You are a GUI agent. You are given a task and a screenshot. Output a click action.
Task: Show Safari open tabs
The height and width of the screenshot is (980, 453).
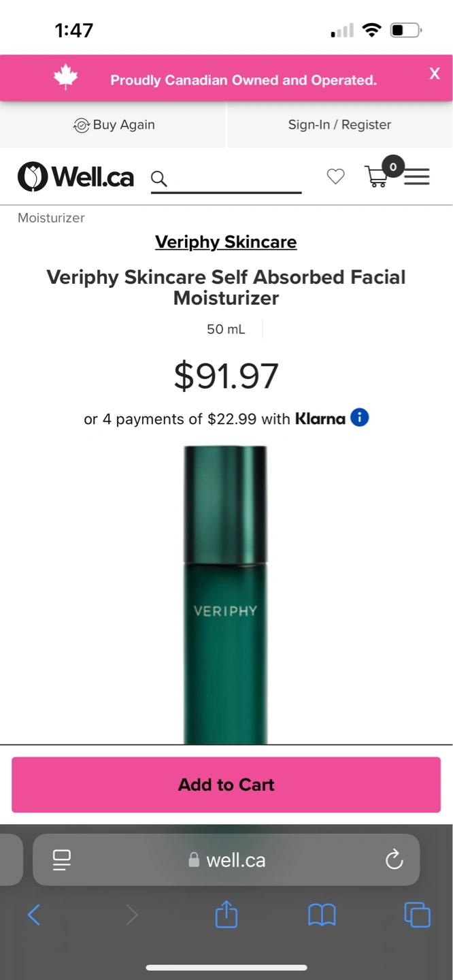[417, 915]
